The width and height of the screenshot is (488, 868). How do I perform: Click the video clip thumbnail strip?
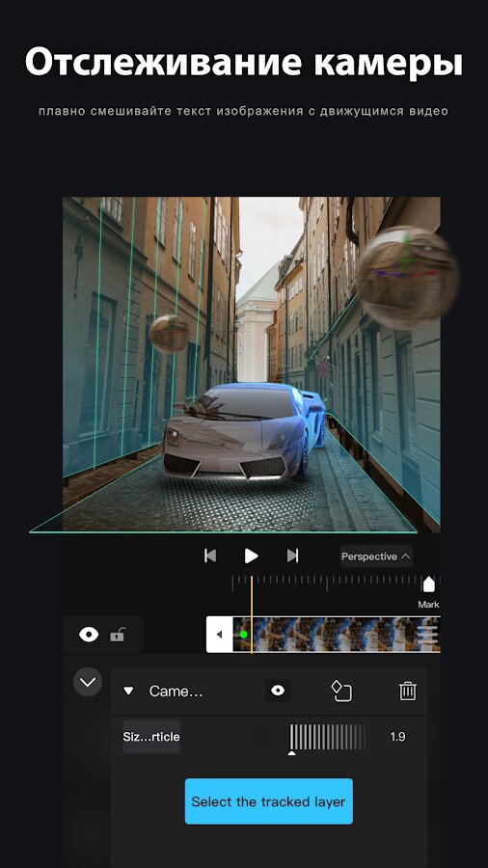tap(337, 635)
